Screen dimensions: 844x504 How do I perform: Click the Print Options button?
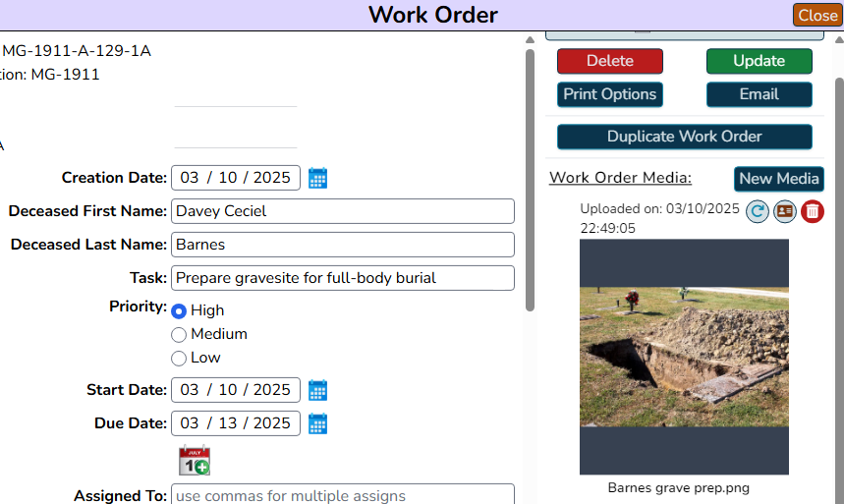click(610, 94)
